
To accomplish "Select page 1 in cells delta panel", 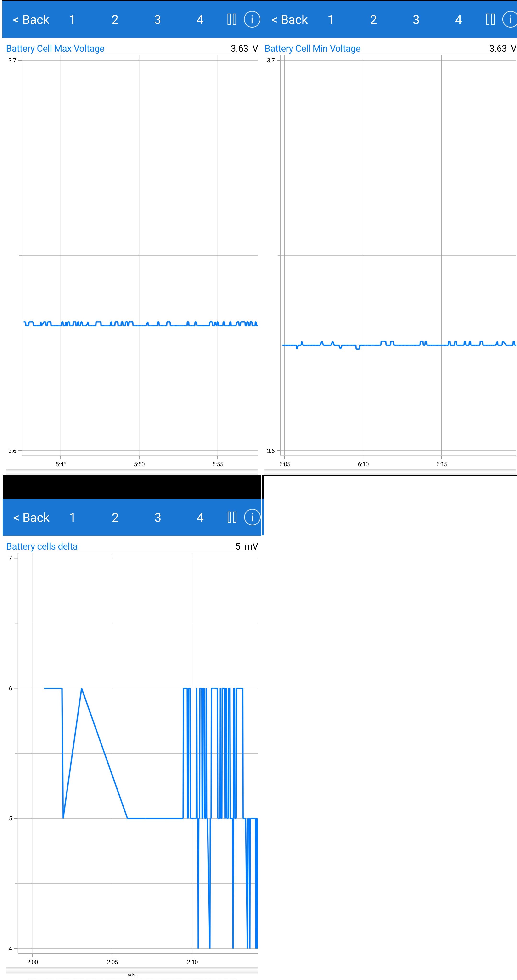I will (x=72, y=518).
